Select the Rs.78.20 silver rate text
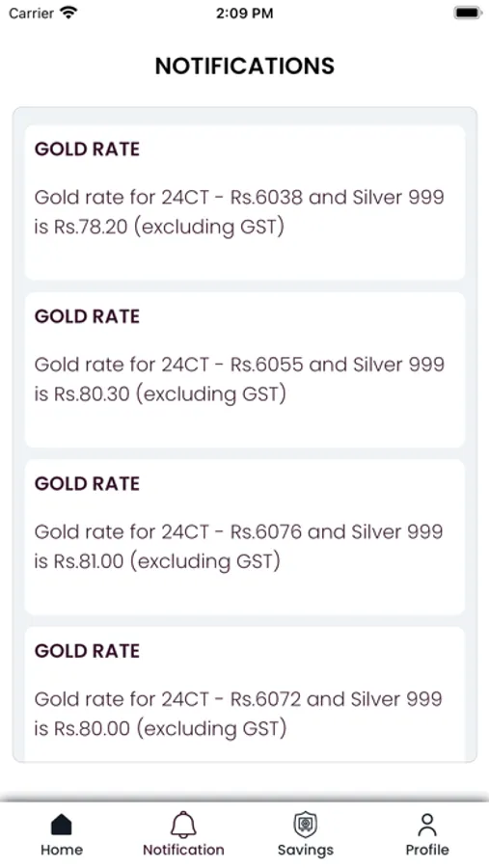This screenshot has width=489, height=868. coord(91,227)
